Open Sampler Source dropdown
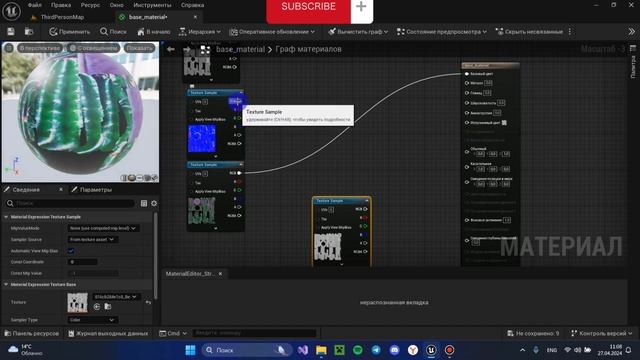The width and height of the screenshot is (640, 360). (x=93, y=240)
